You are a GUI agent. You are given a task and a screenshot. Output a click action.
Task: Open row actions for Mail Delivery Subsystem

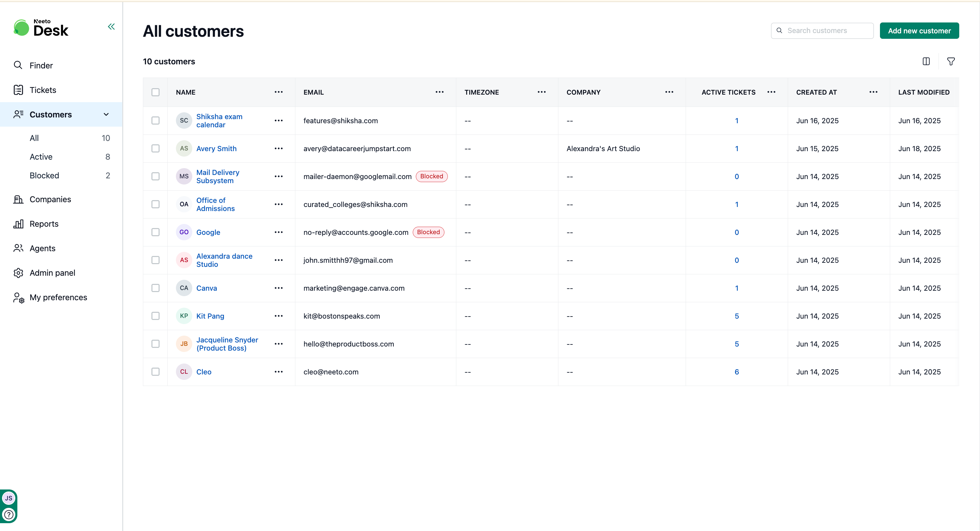click(x=278, y=177)
